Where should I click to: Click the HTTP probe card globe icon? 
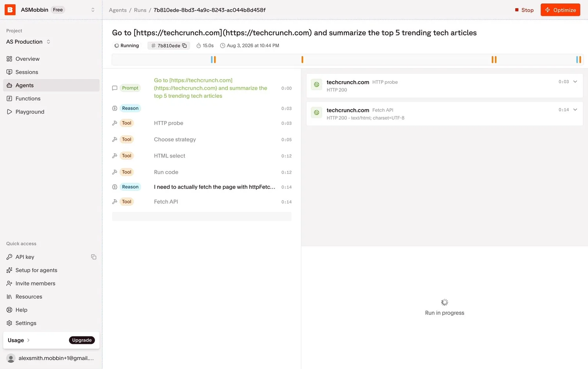click(316, 85)
